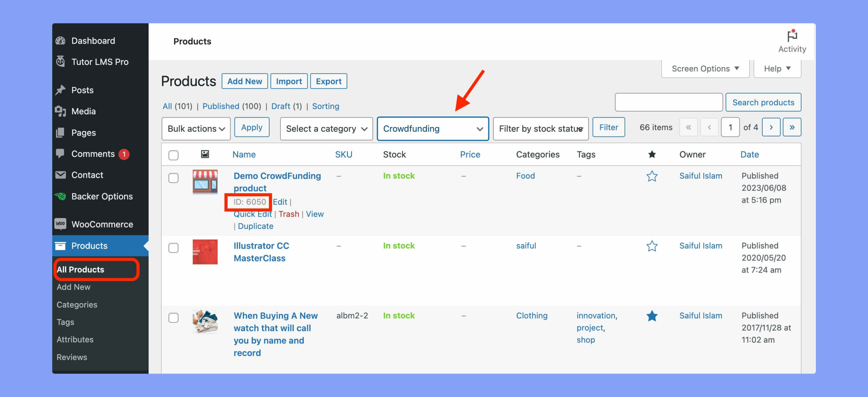Viewport: 868px width, 397px height.
Task: Click the Export button
Action: click(x=329, y=81)
